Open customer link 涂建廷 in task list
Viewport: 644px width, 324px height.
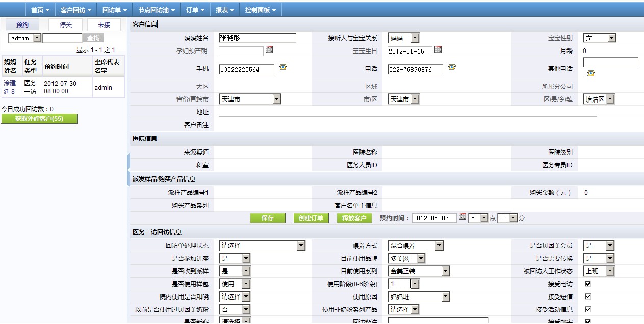[10, 87]
